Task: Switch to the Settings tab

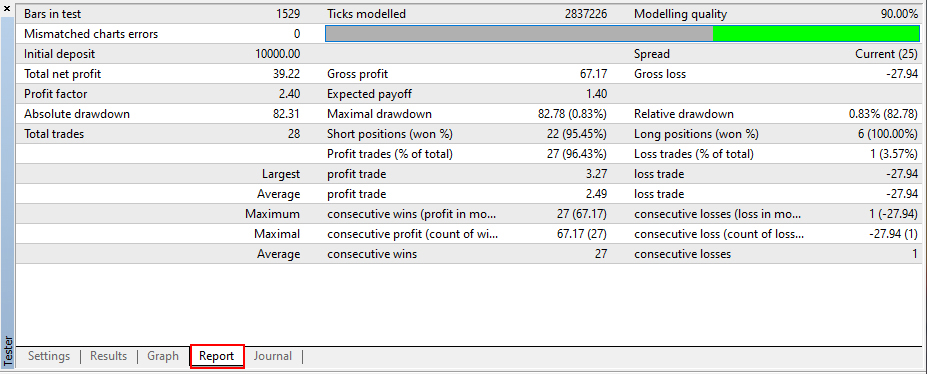Action: point(49,356)
